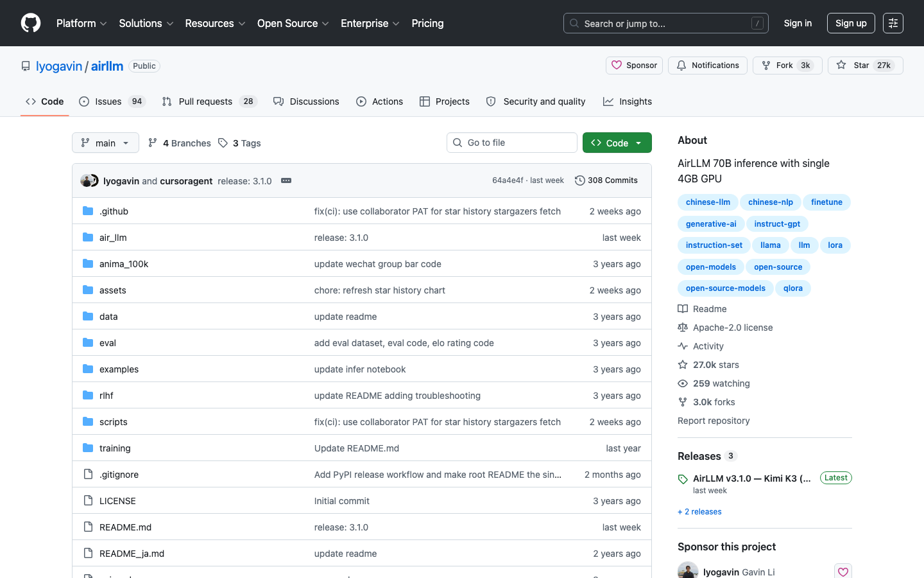Open the 308 Commits history link
Screen dimensions: 924x578
[x=606, y=180]
